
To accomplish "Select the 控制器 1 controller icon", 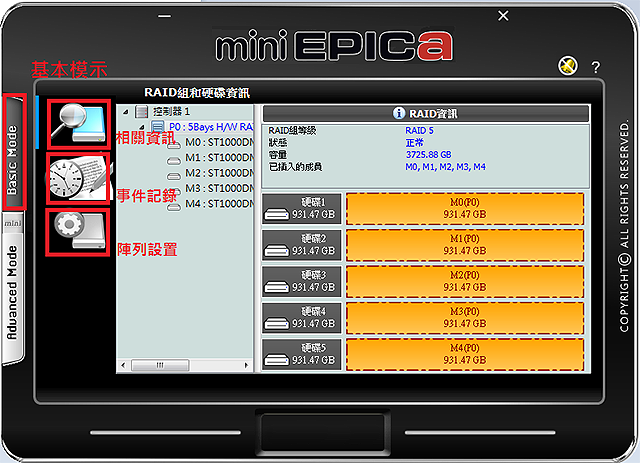I will [141, 111].
